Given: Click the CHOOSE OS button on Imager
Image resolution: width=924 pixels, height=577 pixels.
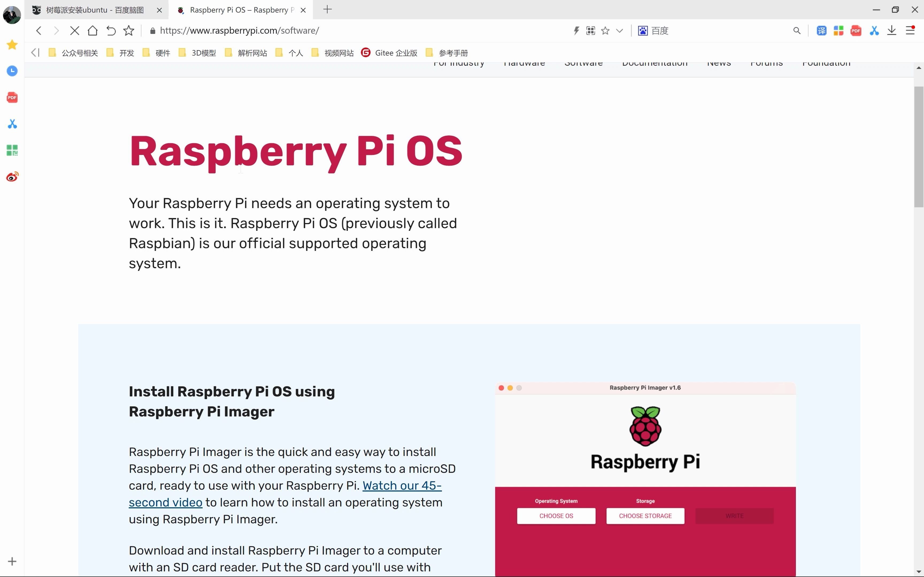Looking at the screenshot, I should (556, 516).
